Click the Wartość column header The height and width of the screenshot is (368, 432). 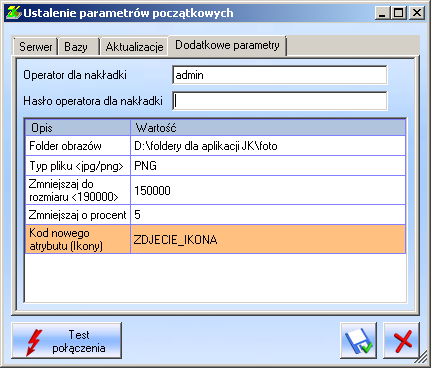coord(268,128)
